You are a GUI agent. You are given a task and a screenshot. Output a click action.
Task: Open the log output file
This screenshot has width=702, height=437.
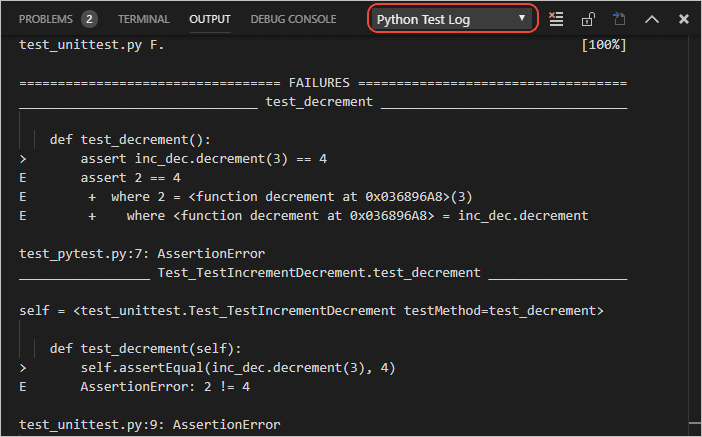(x=619, y=19)
